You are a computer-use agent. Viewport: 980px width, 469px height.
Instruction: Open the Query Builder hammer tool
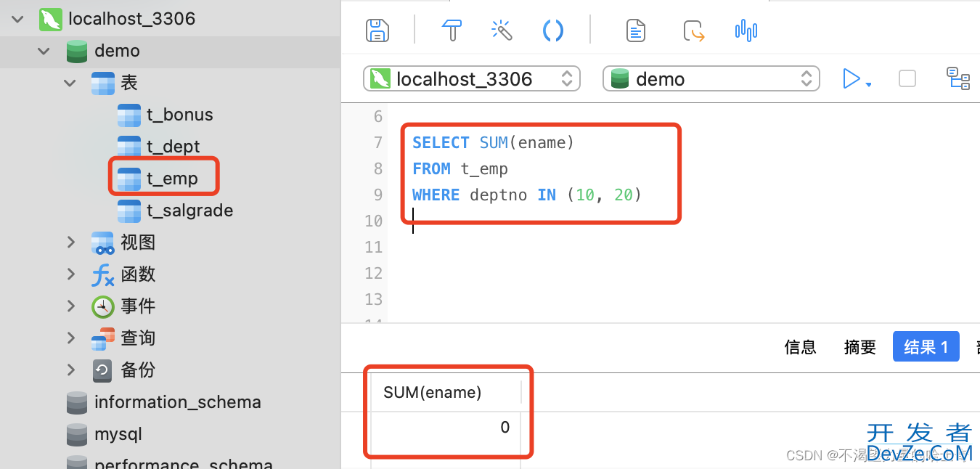tap(452, 30)
